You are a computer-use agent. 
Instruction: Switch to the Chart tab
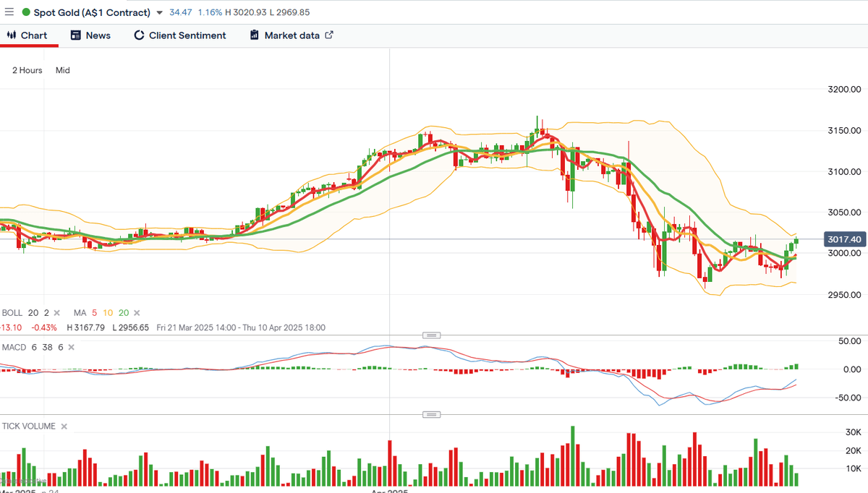27,35
